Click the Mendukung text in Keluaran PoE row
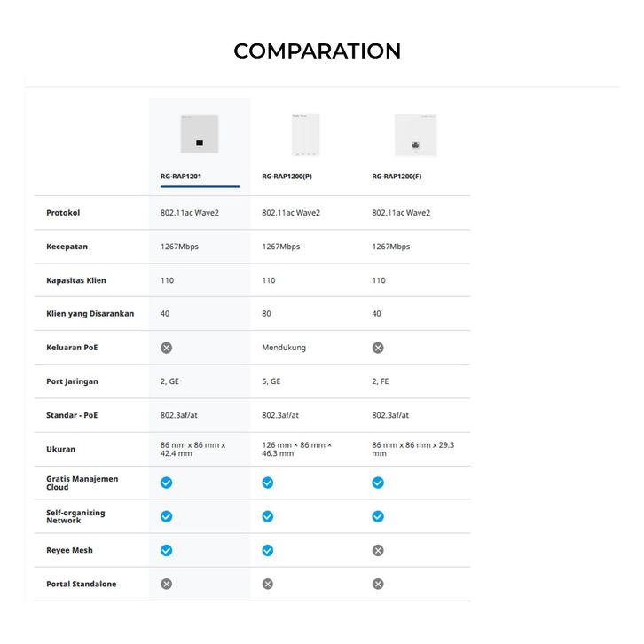This screenshot has width=644, height=644. [x=284, y=348]
